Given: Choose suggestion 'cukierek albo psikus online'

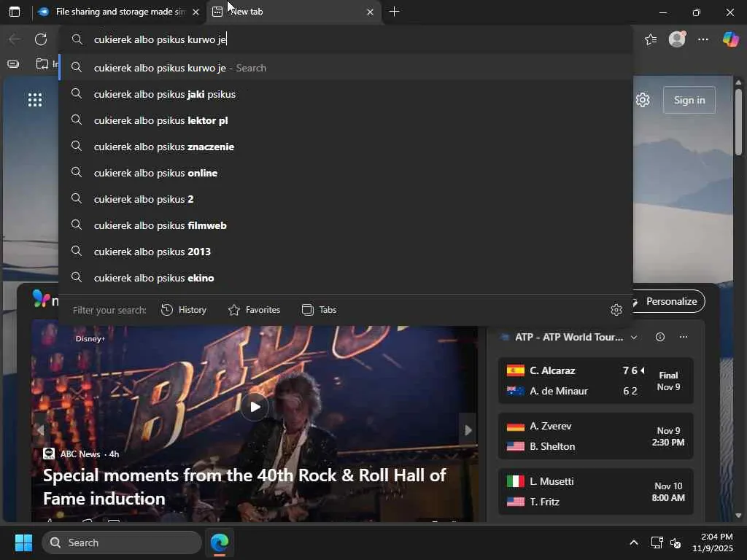Looking at the screenshot, I should pos(346,173).
